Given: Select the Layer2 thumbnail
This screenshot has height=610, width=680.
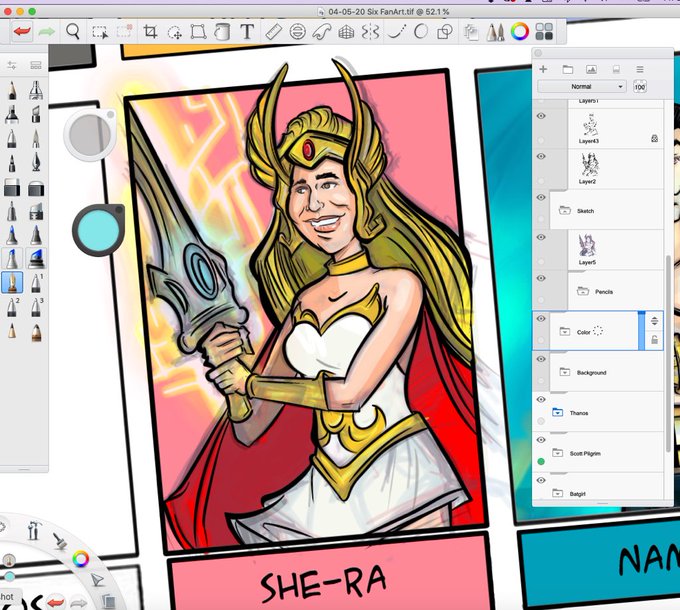Looking at the screenshot, I should click(589, 165).
